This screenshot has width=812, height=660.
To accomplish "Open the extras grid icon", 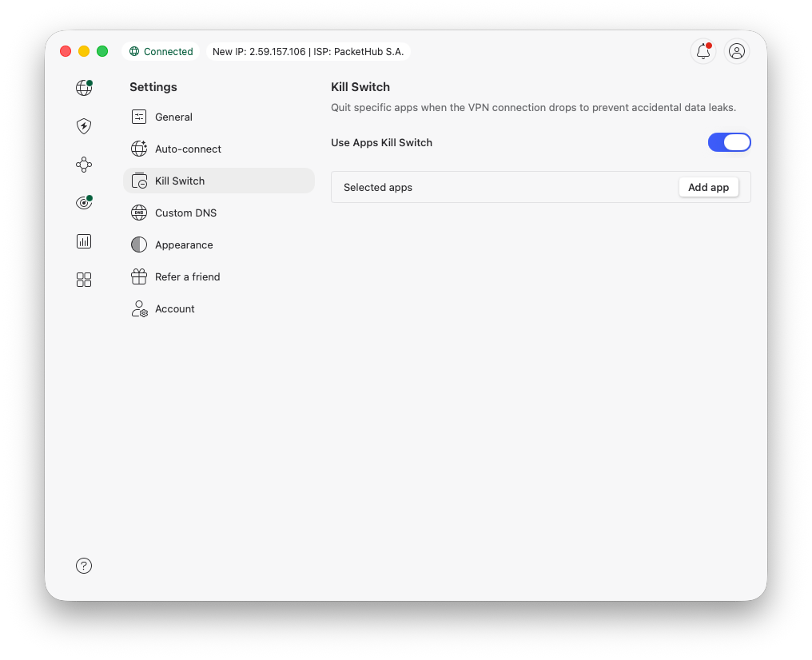I will [x=84, y=280].
